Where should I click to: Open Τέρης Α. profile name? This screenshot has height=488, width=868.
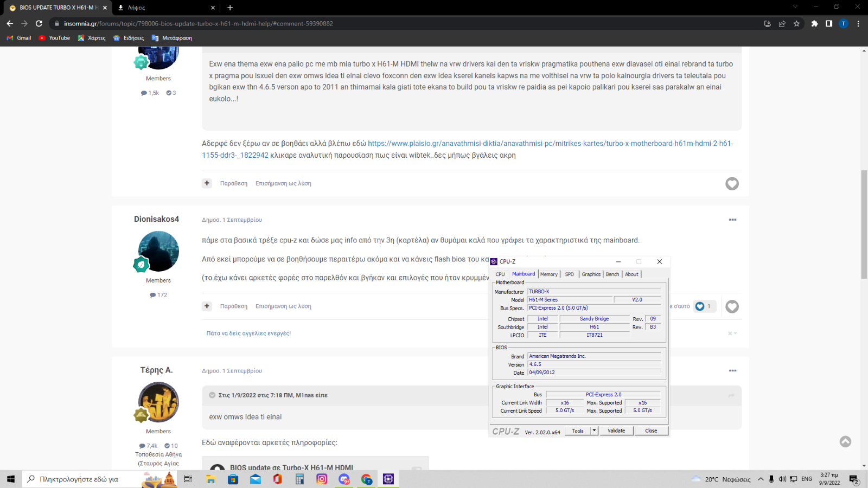pyautogui.click(x=156, y=370)
